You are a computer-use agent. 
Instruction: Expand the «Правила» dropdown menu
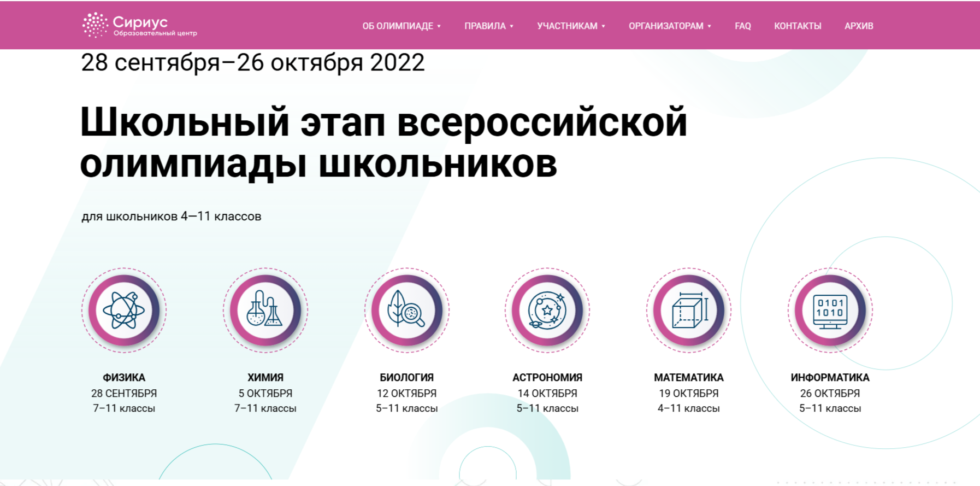489,26
